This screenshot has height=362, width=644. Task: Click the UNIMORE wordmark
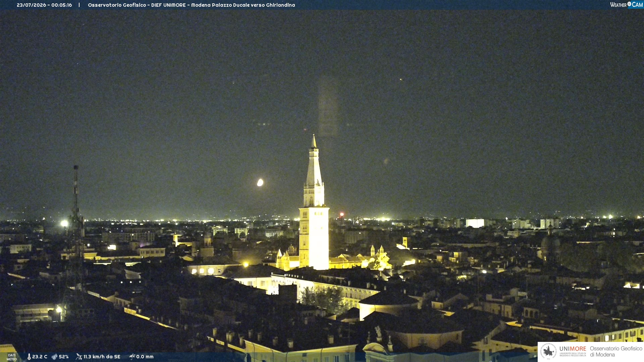pyautogui.click(x=573, y=349)
